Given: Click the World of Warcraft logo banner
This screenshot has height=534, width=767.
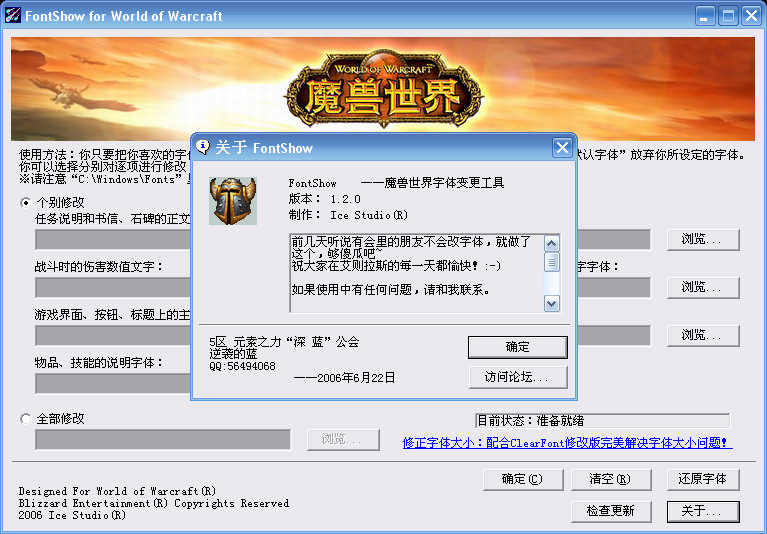Looking at the screenshot, I should [383, 89].
